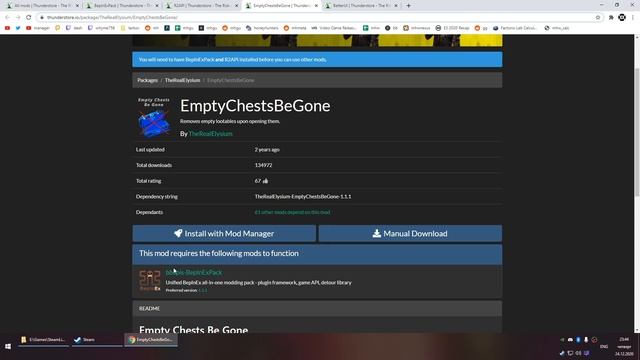Open the bbepis-BepInExPack dependency link

(194, 272)
